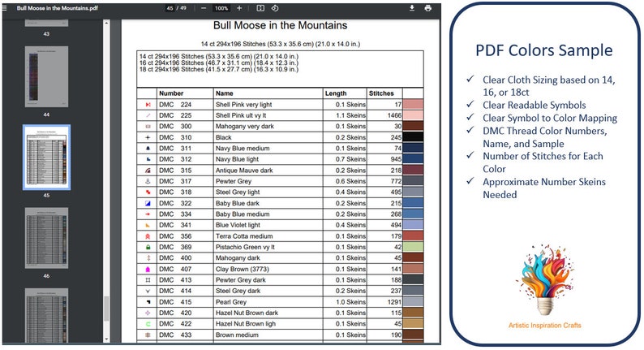The height and width of the screenshot is (350, 644).
Task: Open the sidebar menu hamburger icon
Action: [5, 8]
